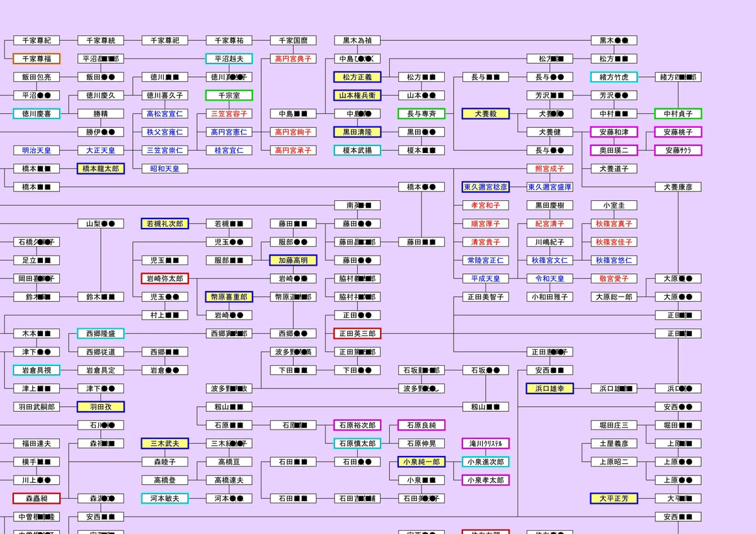This screenshot has width=756, height=534.
Task: Click the 高円宮典子 name box
Action: (x=294, y=59)
